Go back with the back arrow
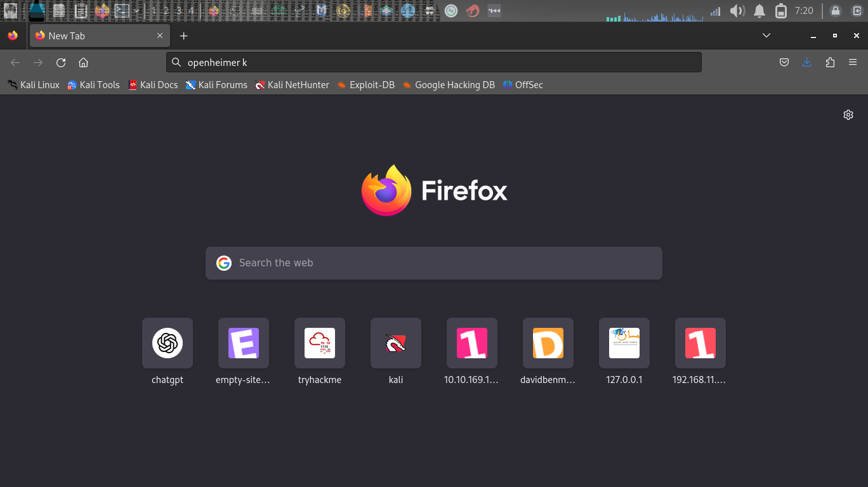 [x=15, y=62]
